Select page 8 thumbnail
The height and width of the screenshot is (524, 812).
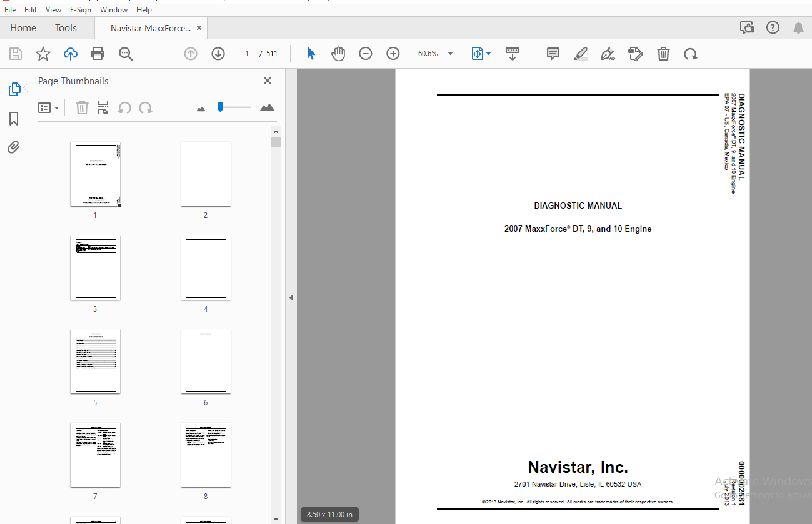[206, 455]
